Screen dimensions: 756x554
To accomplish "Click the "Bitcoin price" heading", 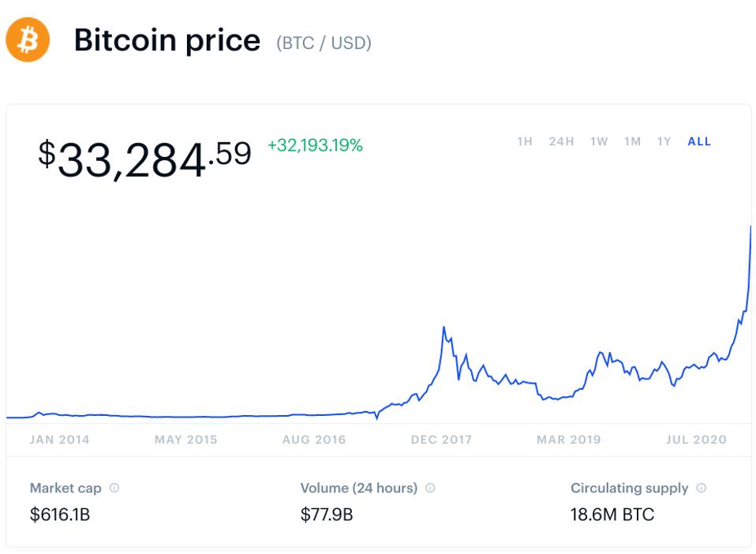I will (x=167, y=40).
